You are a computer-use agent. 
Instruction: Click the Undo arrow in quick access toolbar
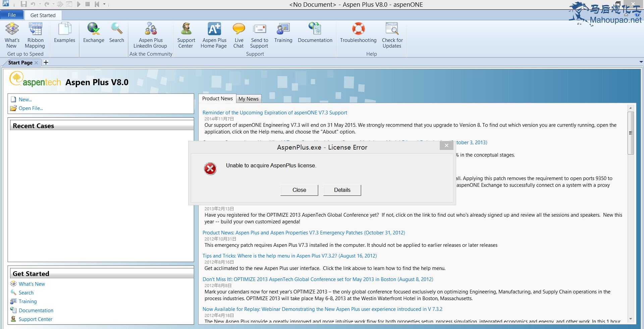33,4
